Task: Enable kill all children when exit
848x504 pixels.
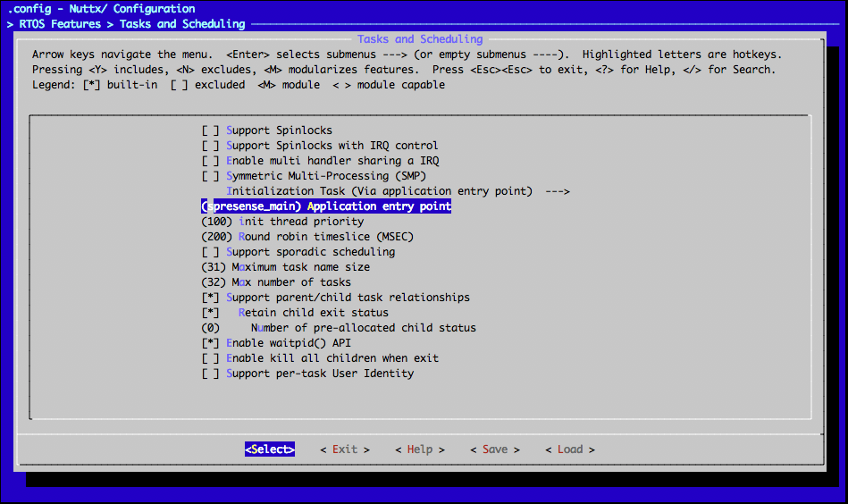Action: pos(210,358)
